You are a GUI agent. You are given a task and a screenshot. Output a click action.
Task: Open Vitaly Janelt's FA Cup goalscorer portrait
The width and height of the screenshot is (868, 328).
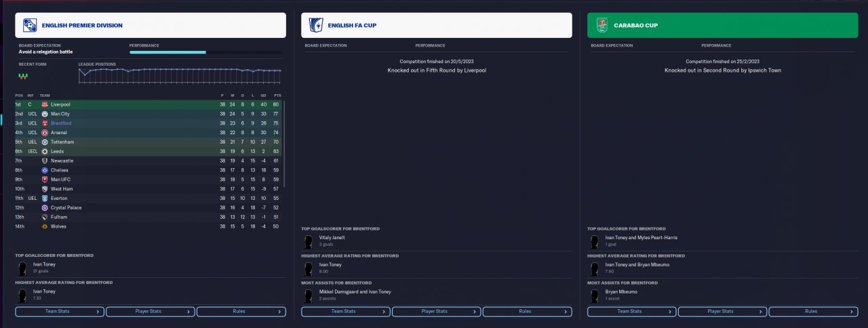[309, 241]
